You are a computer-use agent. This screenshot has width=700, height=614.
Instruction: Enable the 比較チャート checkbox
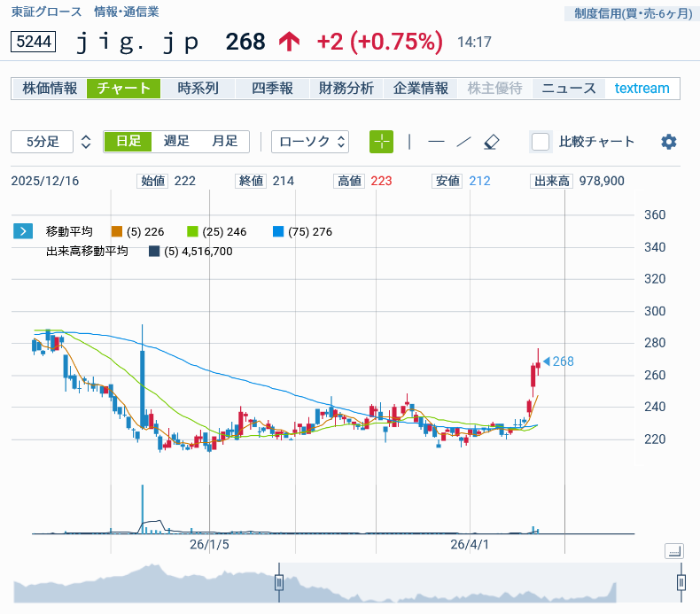coord(541,142)
